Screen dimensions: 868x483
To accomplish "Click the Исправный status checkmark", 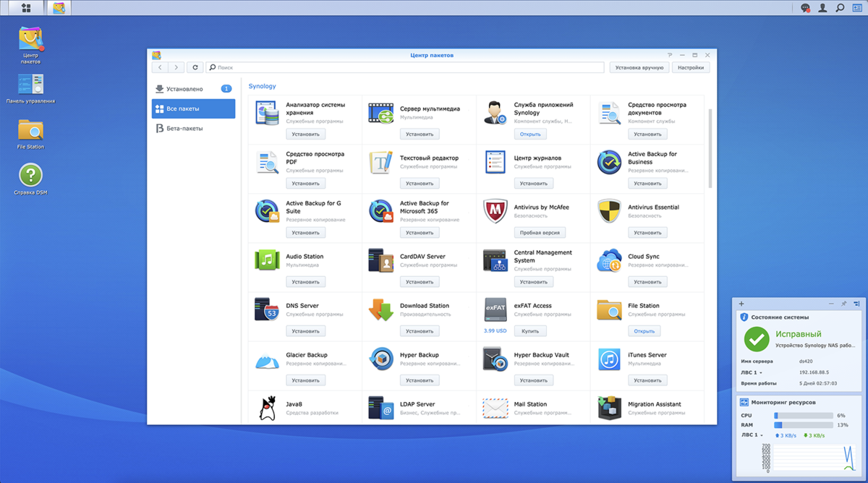I will click(757, 338).
